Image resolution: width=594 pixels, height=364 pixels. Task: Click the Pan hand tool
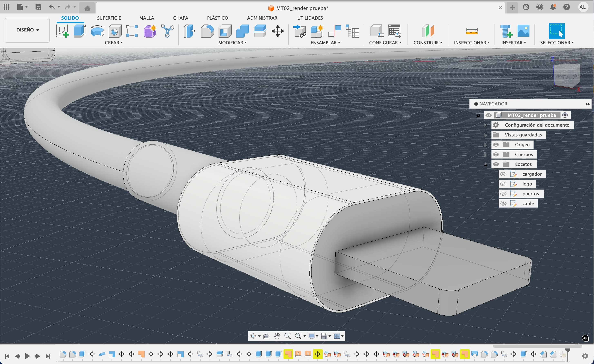(x=277, y=336)
